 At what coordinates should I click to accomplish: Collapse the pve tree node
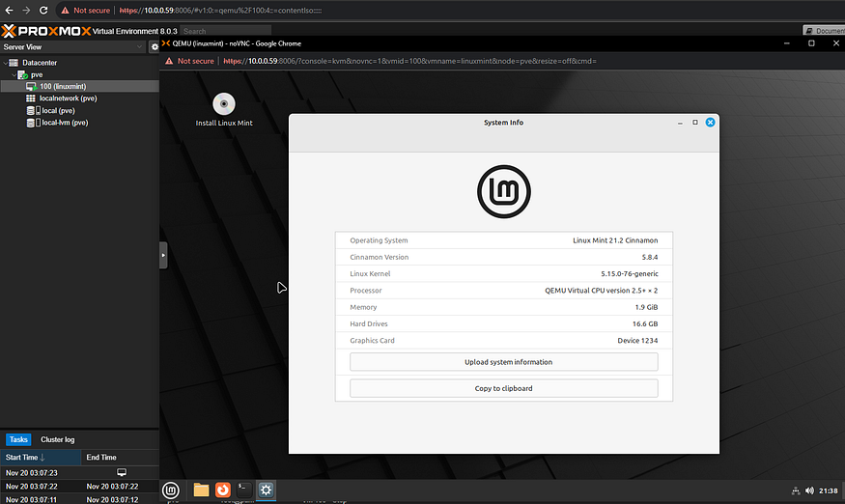click(x=14, y=74)
